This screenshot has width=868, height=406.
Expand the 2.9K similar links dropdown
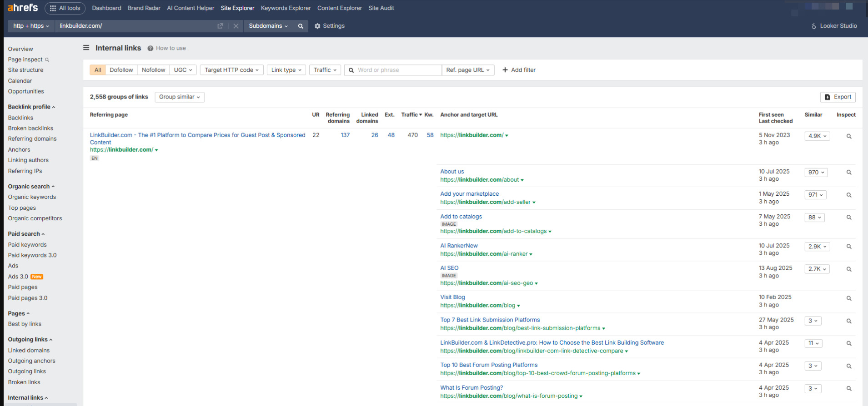(817, 247)
